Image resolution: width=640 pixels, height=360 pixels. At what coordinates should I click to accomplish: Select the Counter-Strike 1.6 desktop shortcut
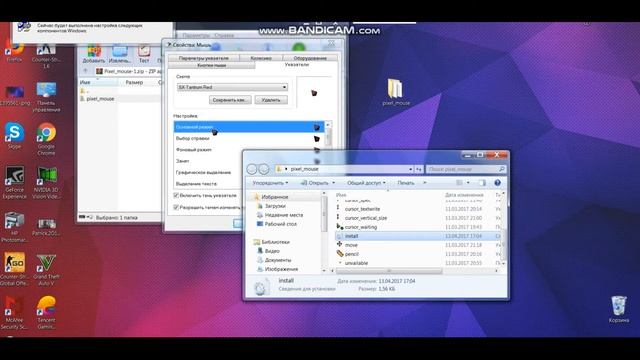[46, 55]
